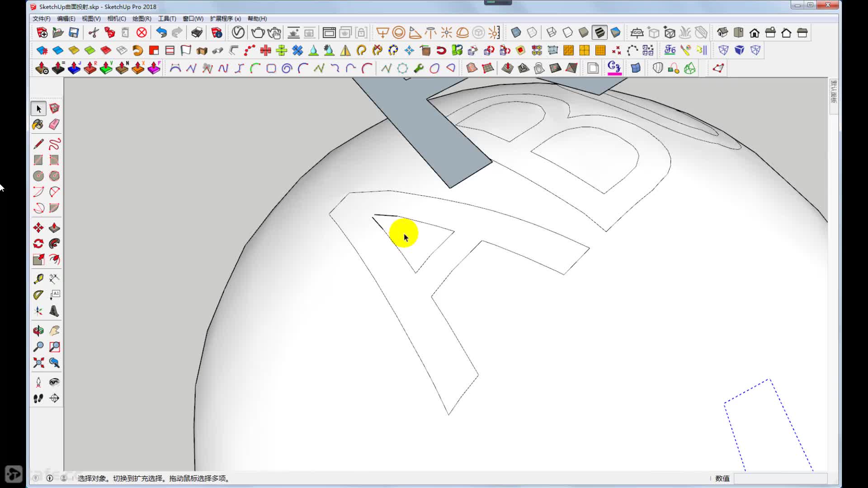Select the Push/Pull tool
868x488 pixels.
click(54, 228)
